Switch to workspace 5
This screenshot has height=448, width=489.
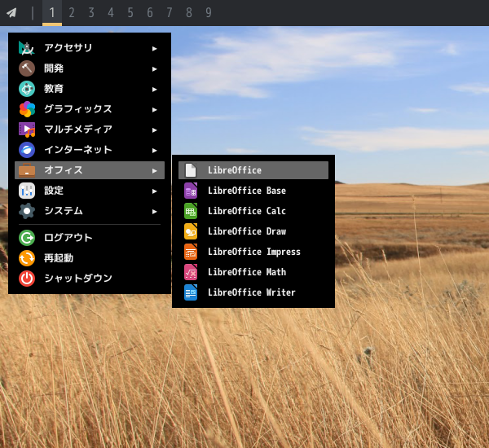(130, 13)
